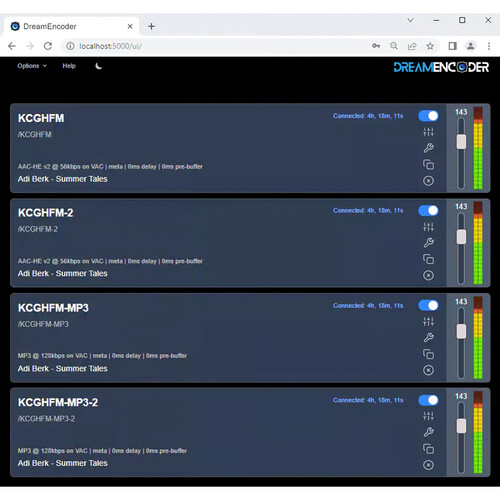Open mixer settings for KCGHFM-2 encoder
Screen dimensions: 500x500
[428, 227]
